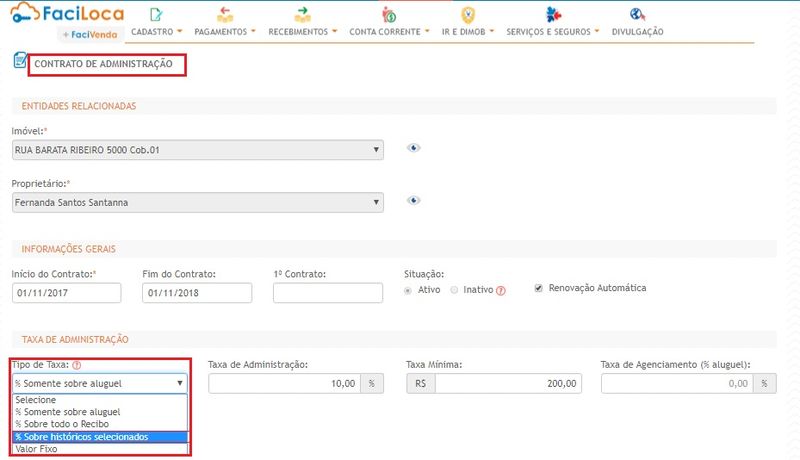Click the Conta Corrente money bag icon
This screenshot has width=800, height=460.
pyautogui.click(x=389, y=15)
